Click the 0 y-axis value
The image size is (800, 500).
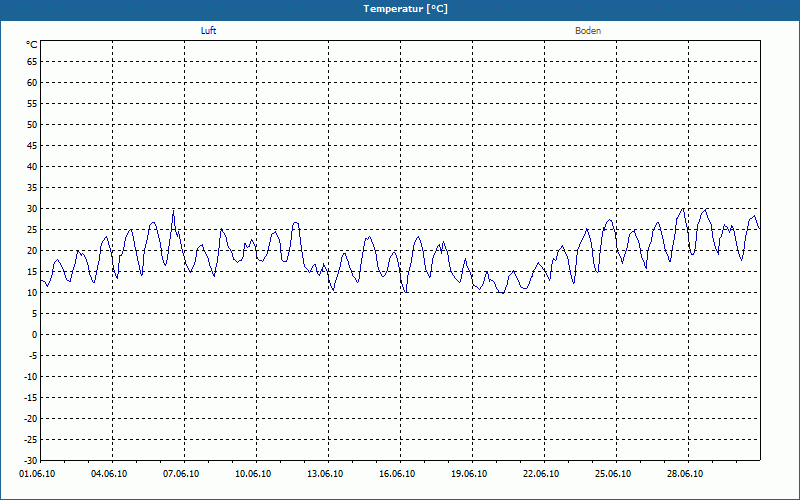pos(35,335)
